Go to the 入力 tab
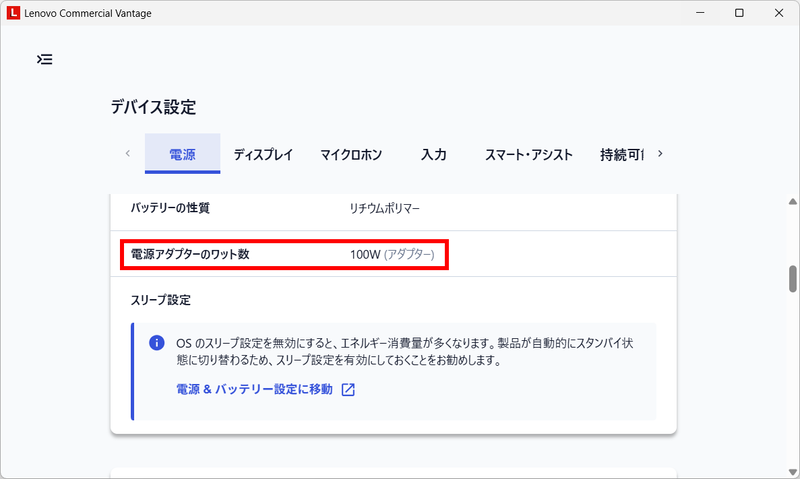800x479 pixels. pos(434,155)
